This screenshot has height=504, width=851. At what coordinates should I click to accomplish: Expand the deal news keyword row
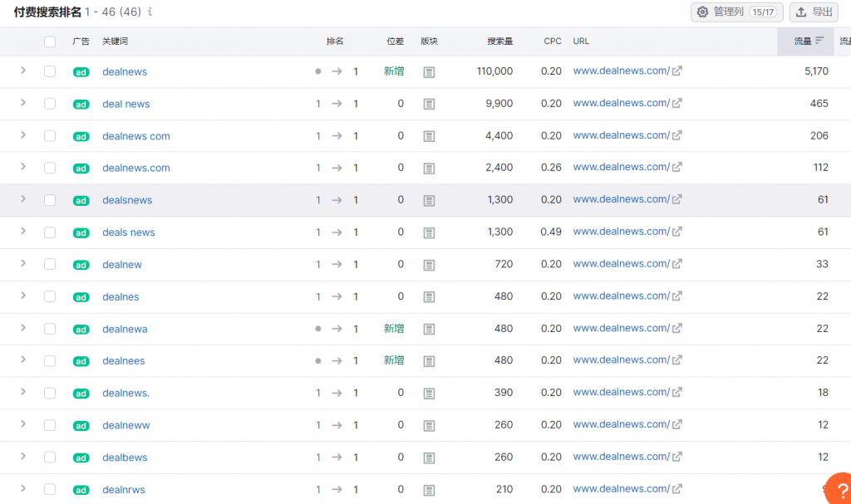(x=22, y=102)
